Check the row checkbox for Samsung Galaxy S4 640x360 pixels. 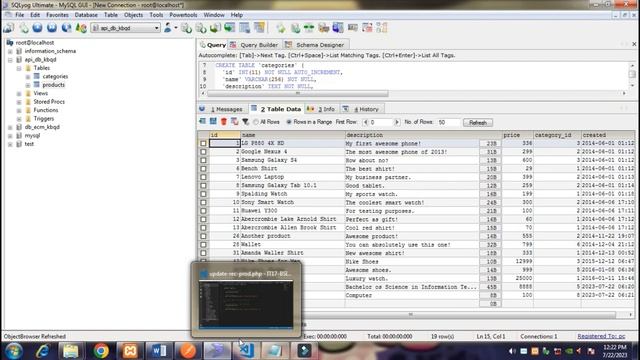tap(203, 160)
